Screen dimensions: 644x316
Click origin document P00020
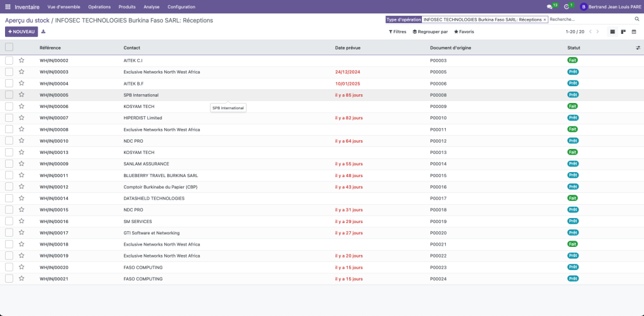tap(438, 232)
